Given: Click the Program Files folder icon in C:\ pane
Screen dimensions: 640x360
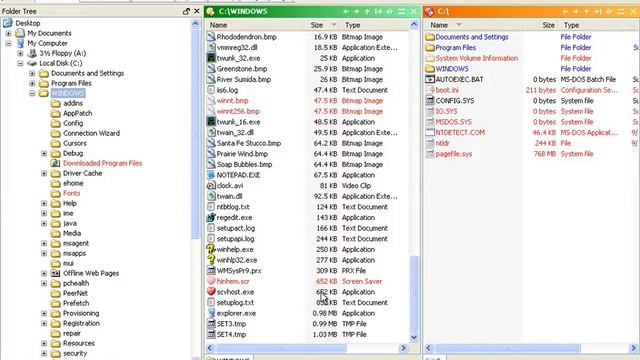Looking at the screenshot, I should (x=429, y=47).
